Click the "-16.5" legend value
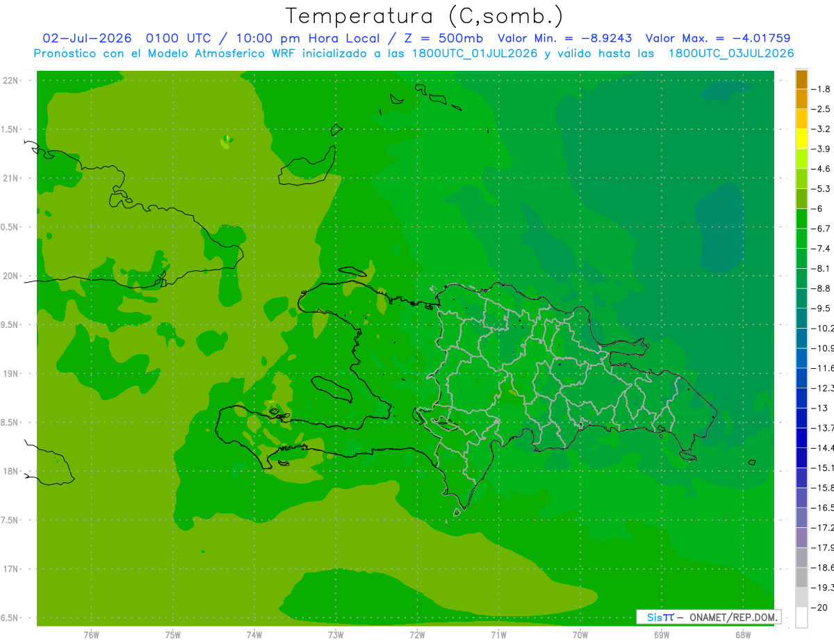Image resolution: width=834 pixels, height=644 pixels. click(822, 508)
